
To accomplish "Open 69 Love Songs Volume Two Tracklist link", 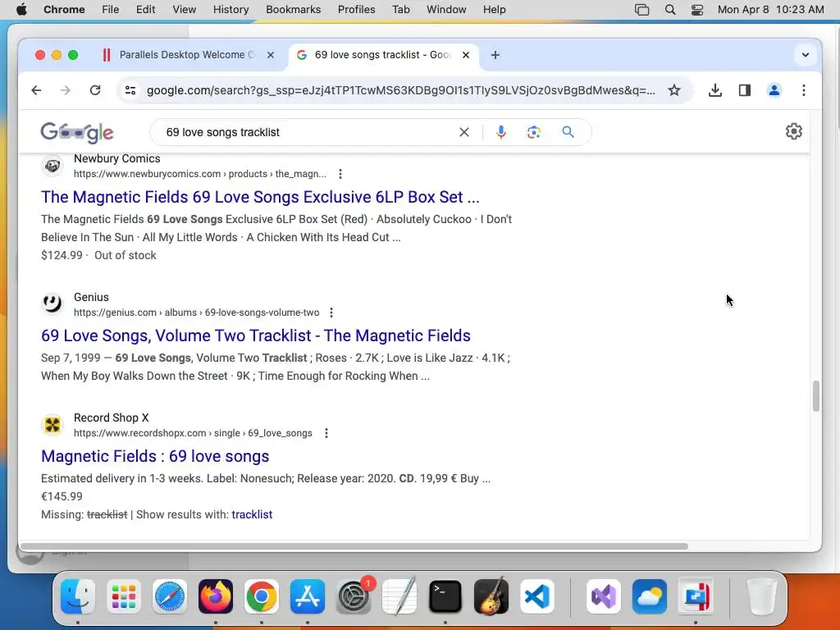I will pyautogui.click(x=256, y=336).
